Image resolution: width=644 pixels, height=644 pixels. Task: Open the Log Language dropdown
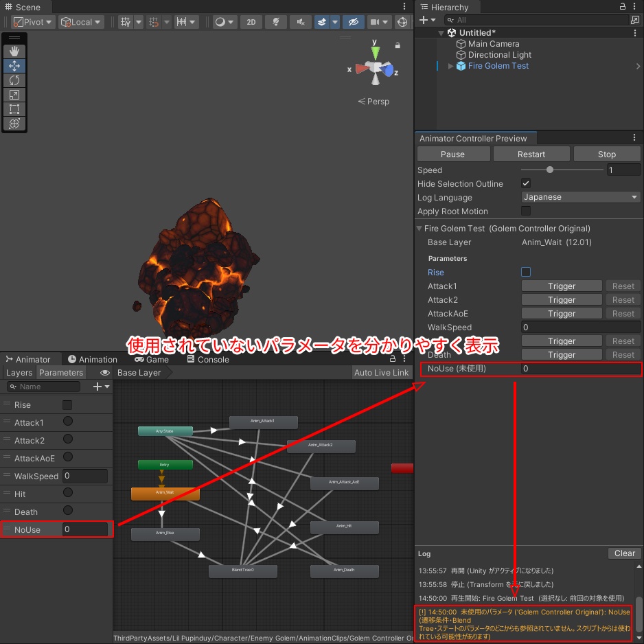click(580, 197)
